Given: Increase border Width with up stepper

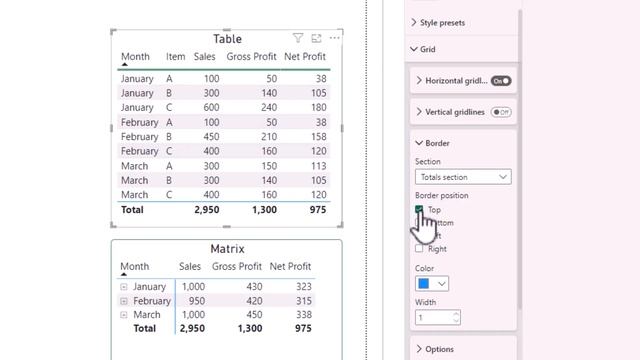Looking at the screenshot, I should 456,314.
